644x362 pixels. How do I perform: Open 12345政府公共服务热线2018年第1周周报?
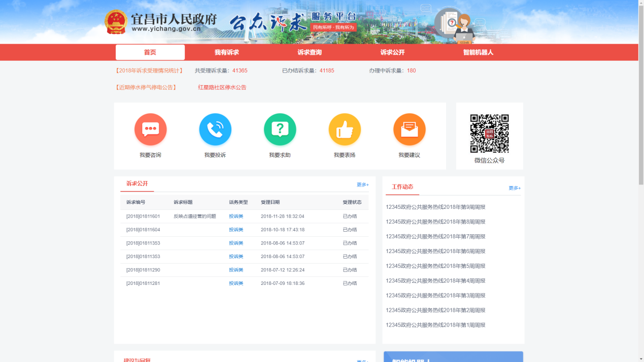point(435,324)
